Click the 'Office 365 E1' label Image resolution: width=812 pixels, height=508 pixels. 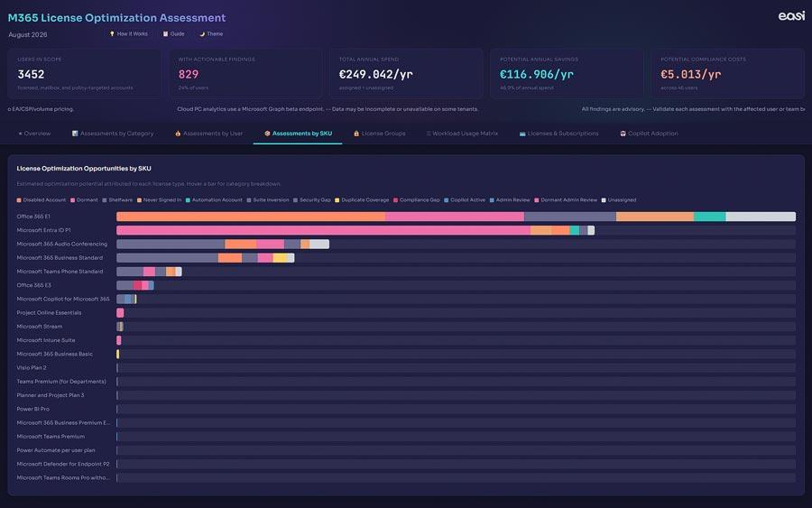pos(33,217)
